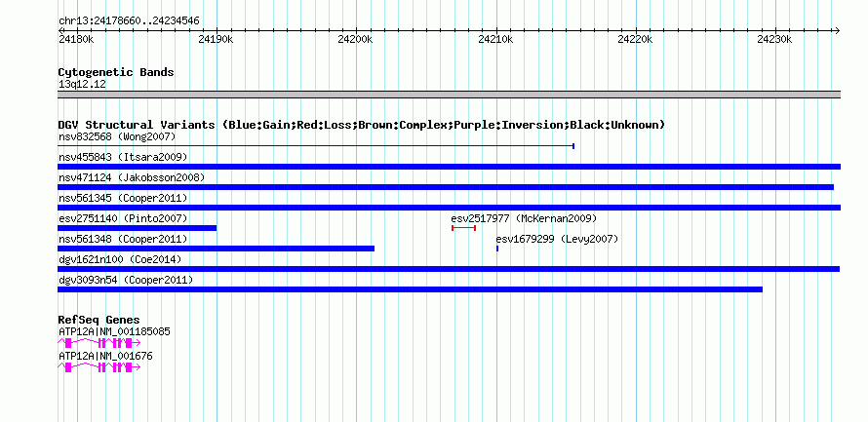Click the blue bar for nsv471124
This screenshot has height=422, width=868.
[x=446, y=187]
